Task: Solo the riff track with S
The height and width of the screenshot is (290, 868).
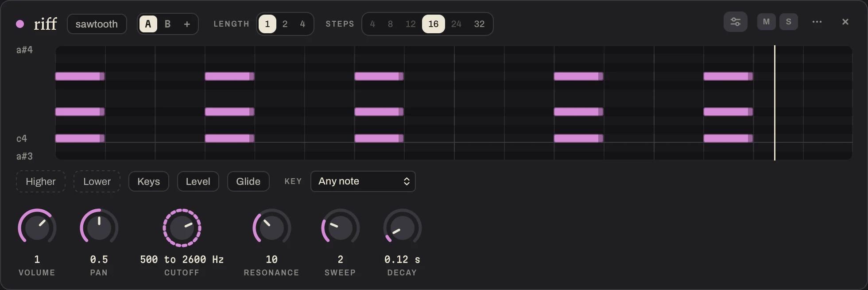Action: tap(788, 22)
